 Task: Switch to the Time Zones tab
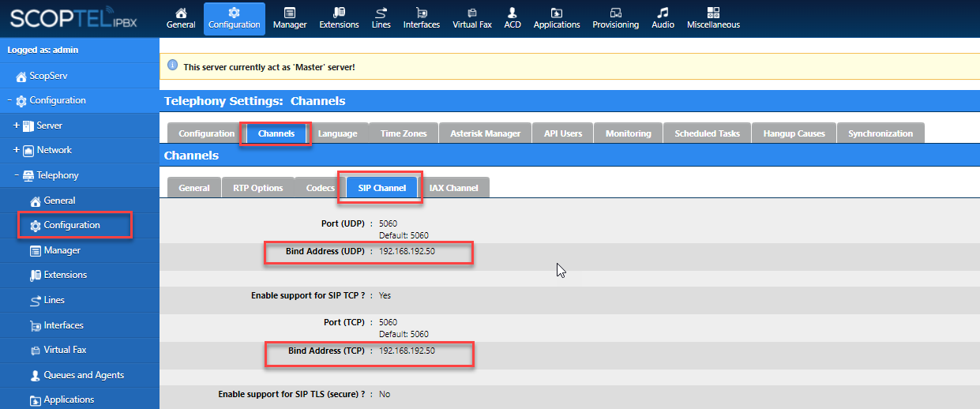(404, 133)
